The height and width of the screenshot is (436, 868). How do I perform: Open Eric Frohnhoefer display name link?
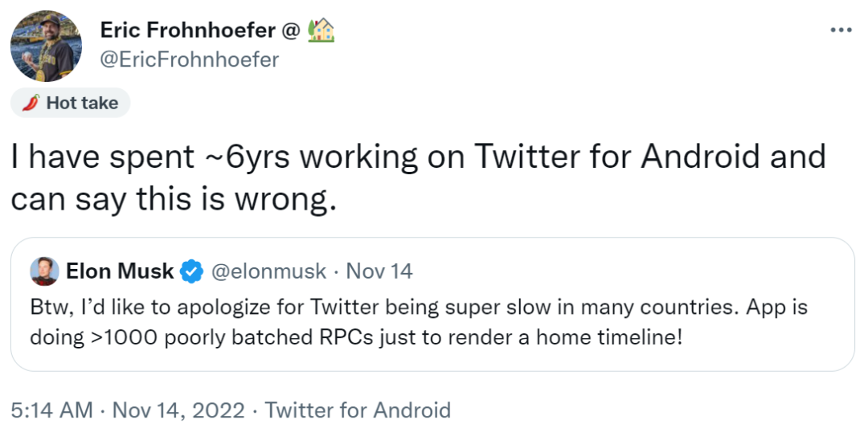pos(187,30)
